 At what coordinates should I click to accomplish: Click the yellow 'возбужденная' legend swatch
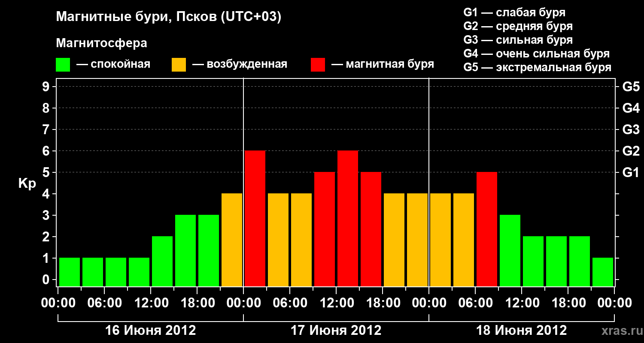[x=179, y=65]
